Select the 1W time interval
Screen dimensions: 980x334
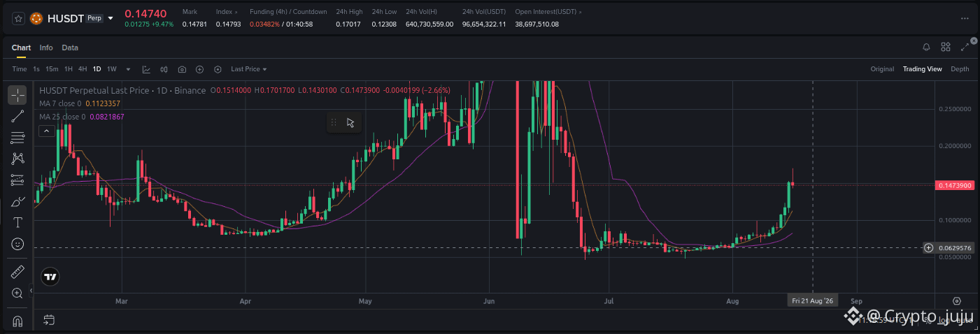[x=111, y=69]
